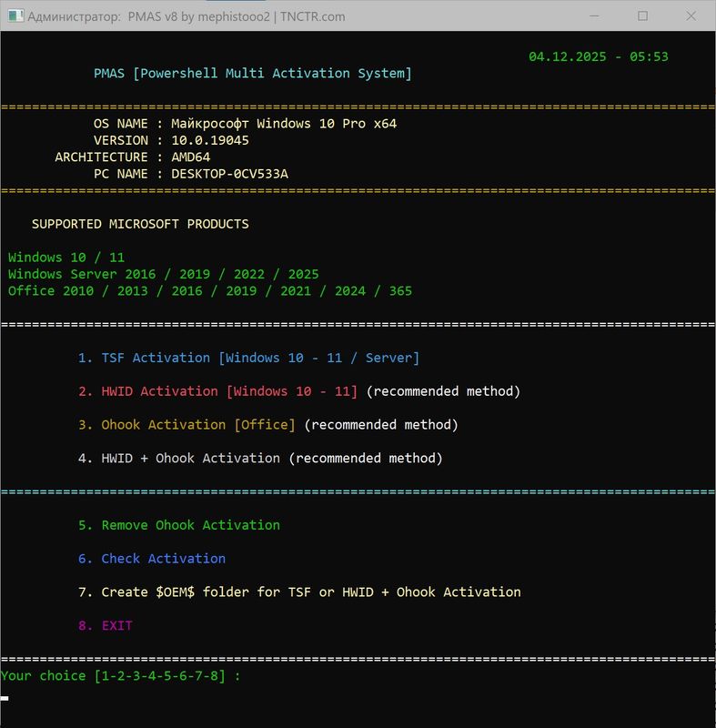
Task: Click option '4. HWID + Ohook Activation'
Action: coord(178,458)
